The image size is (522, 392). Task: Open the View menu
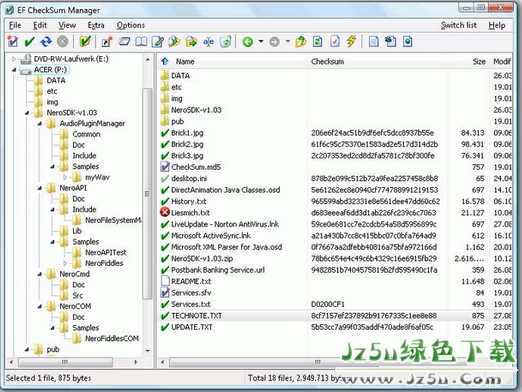coord(67,25)
